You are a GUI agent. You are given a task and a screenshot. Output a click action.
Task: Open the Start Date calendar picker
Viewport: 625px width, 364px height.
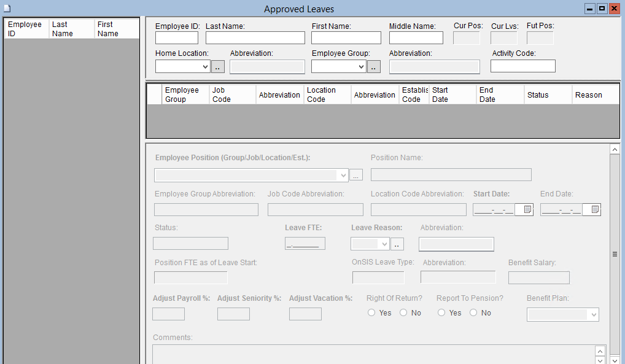tap(527, 210)
